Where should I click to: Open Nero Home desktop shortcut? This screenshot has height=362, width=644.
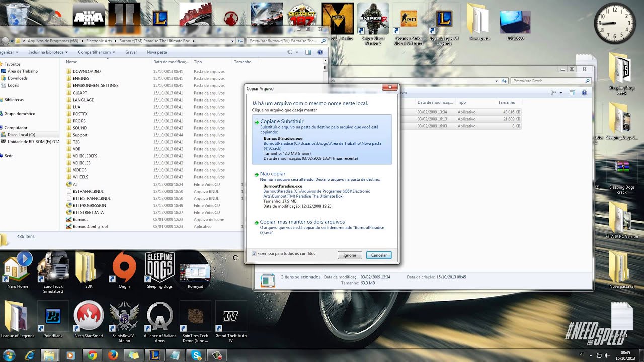(18, 270)
